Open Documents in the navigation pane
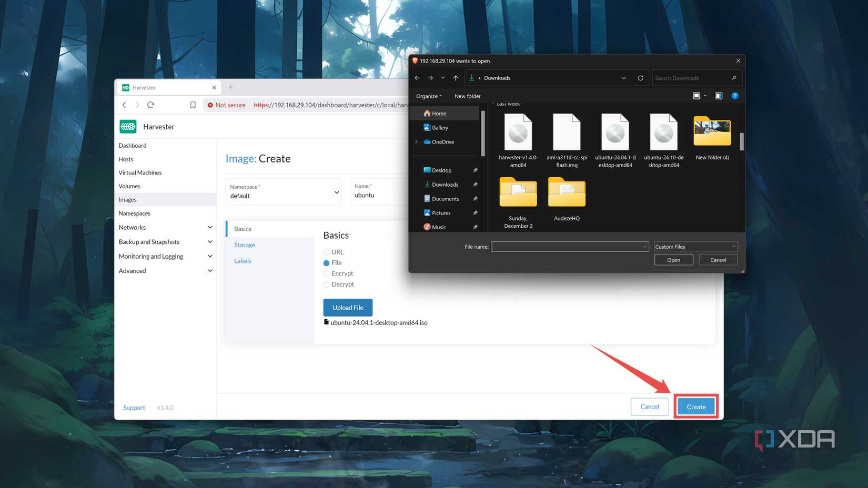 446,199
